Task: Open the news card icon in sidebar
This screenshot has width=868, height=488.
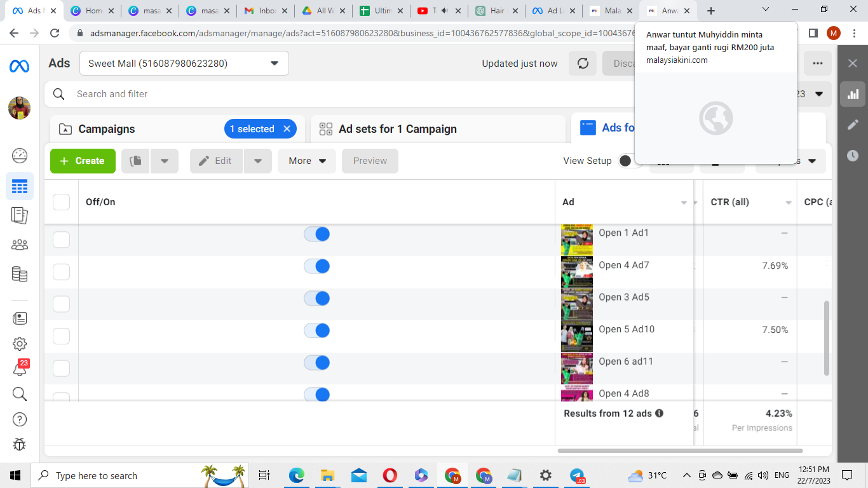Action: point(20,318)
